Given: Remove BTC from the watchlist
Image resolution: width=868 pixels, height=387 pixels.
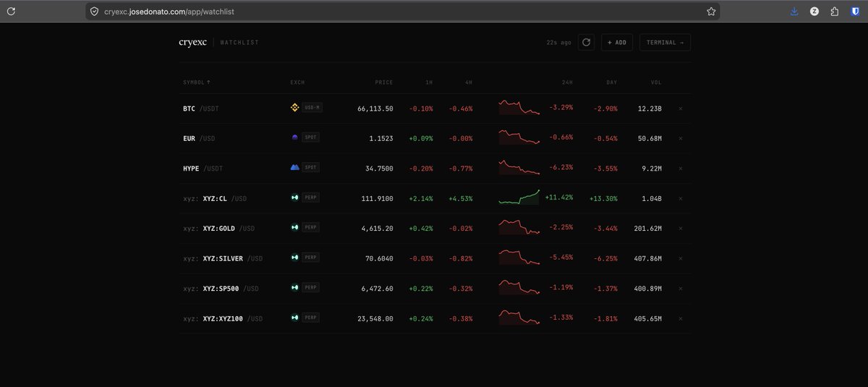Looking at the screenshot, I should click(x=681, y=109).
